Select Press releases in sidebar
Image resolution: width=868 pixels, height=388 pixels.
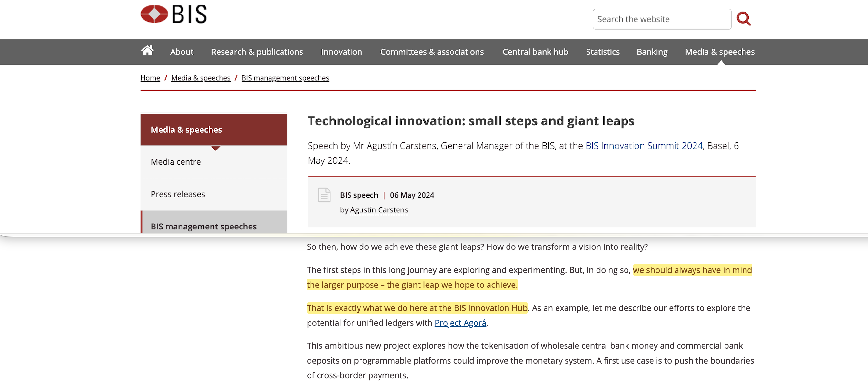click(178, 194)
